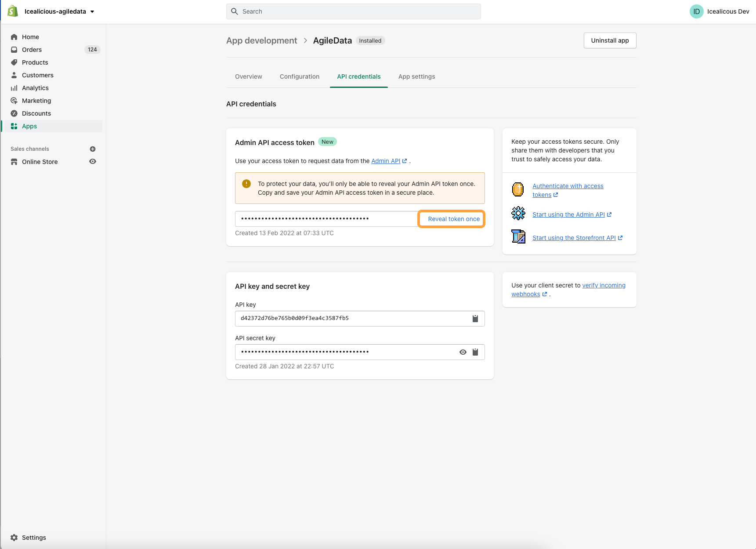Click the Search input field

pos(354,11)
